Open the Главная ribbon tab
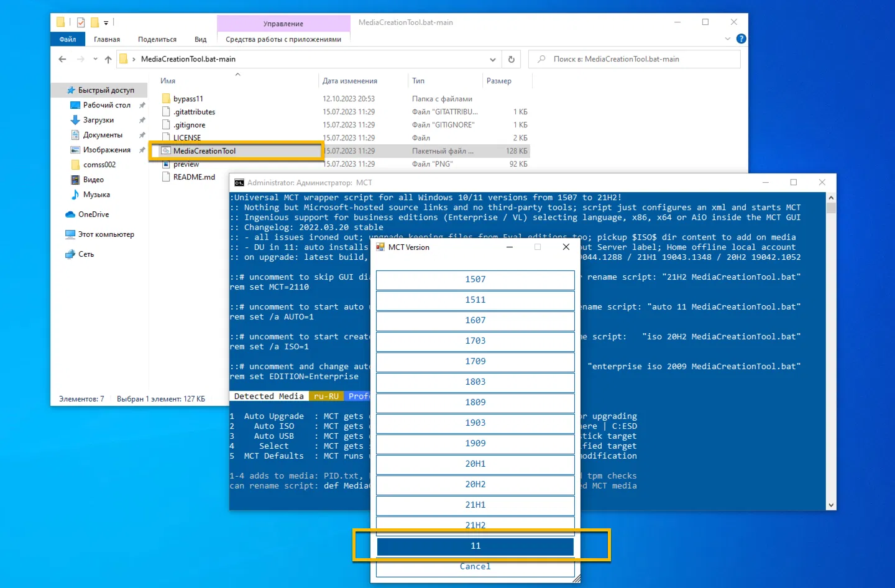The height and width of the screenshot is (588, 895). [107, 39]
